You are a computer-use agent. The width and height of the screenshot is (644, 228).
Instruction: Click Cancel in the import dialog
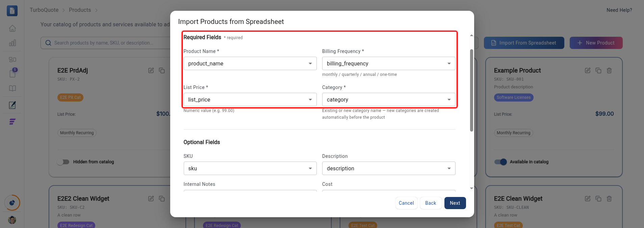pyautogui.click(x=406, y=203)
